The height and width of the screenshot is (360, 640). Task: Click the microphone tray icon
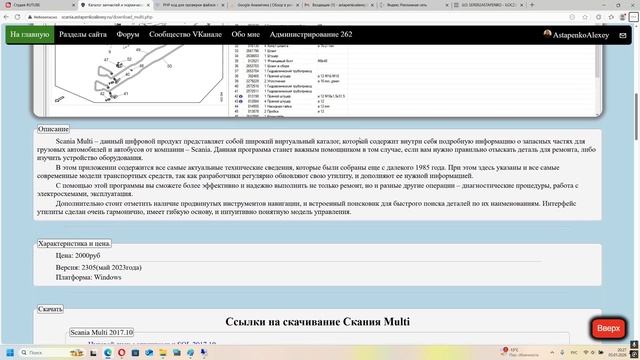(x=562, y=352)
